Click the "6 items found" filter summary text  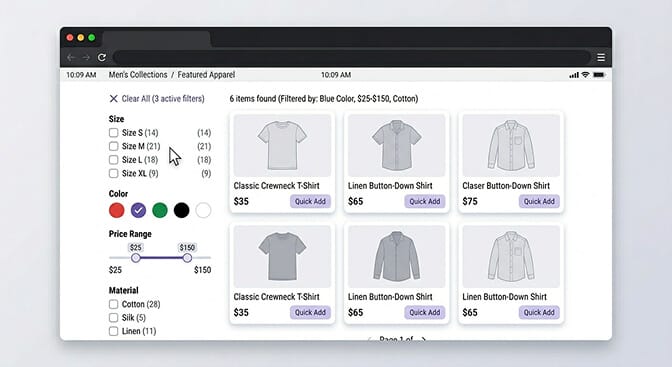tap(324, 99)
